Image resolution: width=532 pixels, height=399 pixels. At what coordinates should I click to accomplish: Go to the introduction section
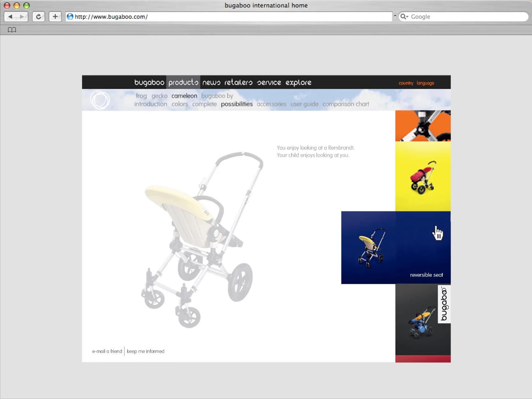[x=151, y=104]
